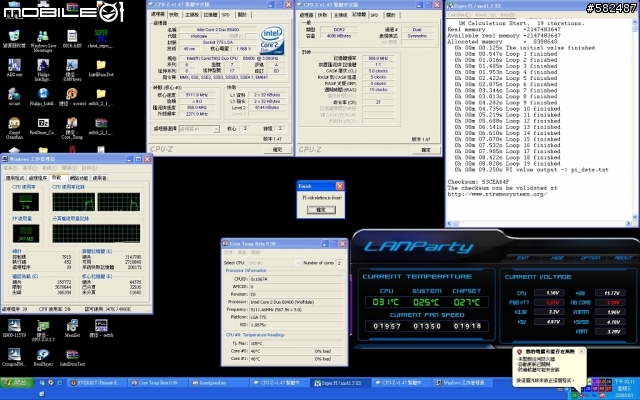The height and width of the screenshot is (400, 640).
Task: Switch to Smartguardian taskbar button
Action: pos(220,383)
